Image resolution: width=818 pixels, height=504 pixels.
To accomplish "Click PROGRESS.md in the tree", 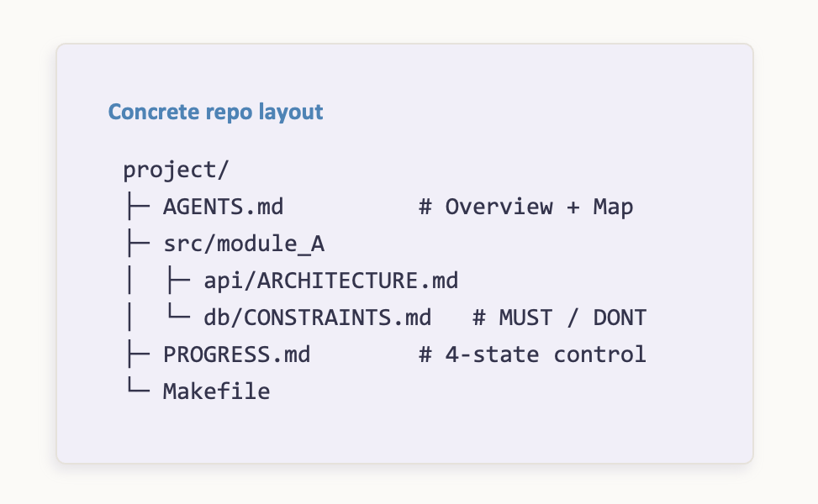I will point(237,355).
